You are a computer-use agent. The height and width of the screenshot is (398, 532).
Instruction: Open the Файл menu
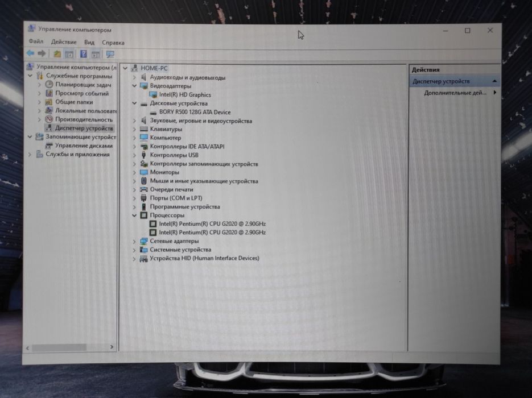[x=36, y=42]
